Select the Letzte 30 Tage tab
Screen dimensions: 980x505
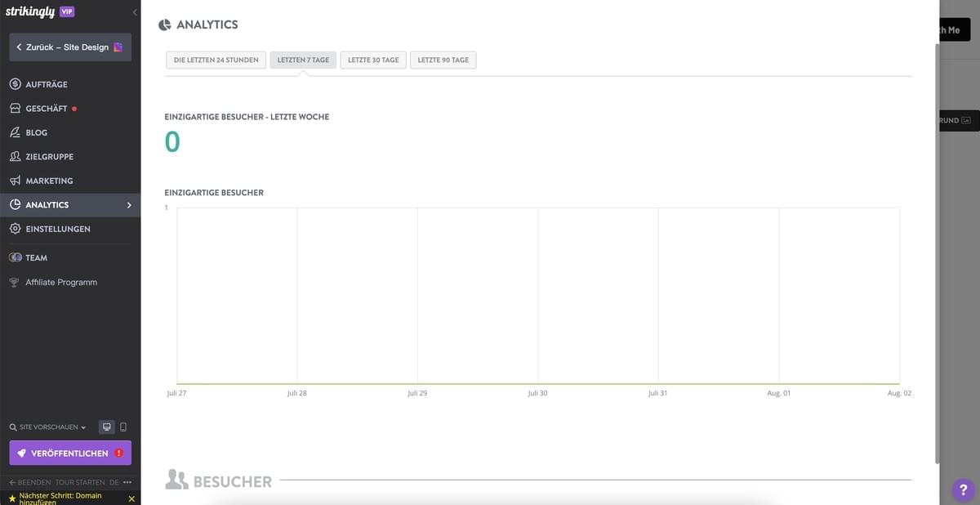coord(373,60)
